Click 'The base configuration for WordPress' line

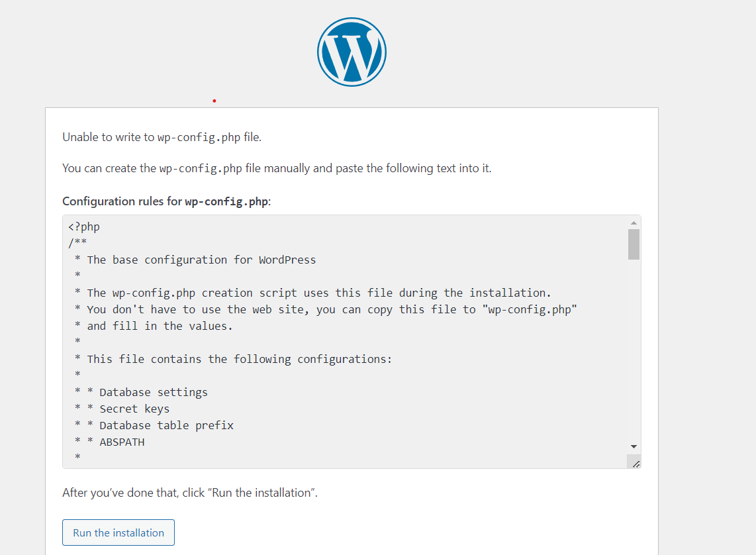click(x=195, y=260)
